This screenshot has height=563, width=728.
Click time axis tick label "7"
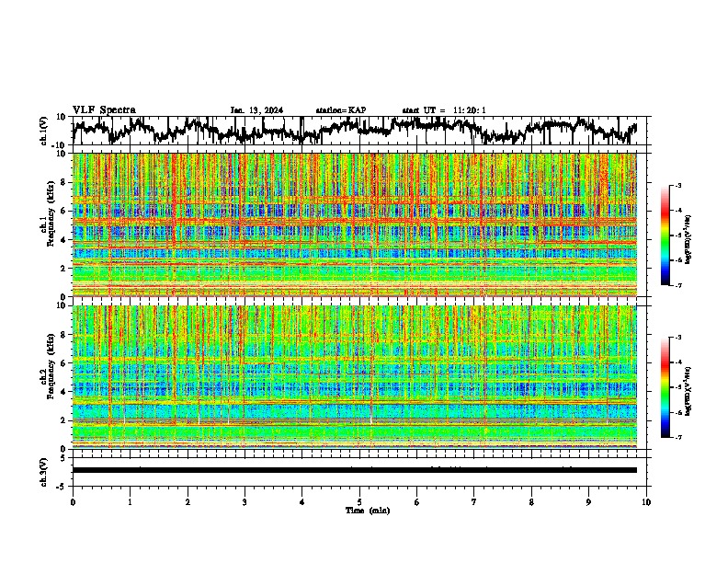474,502
